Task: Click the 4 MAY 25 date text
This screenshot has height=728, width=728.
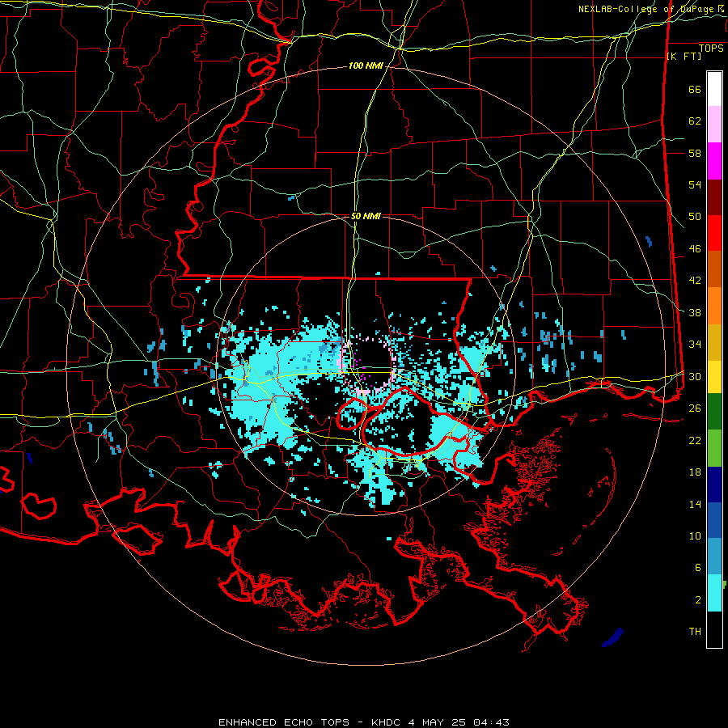Action: (437, 722)
